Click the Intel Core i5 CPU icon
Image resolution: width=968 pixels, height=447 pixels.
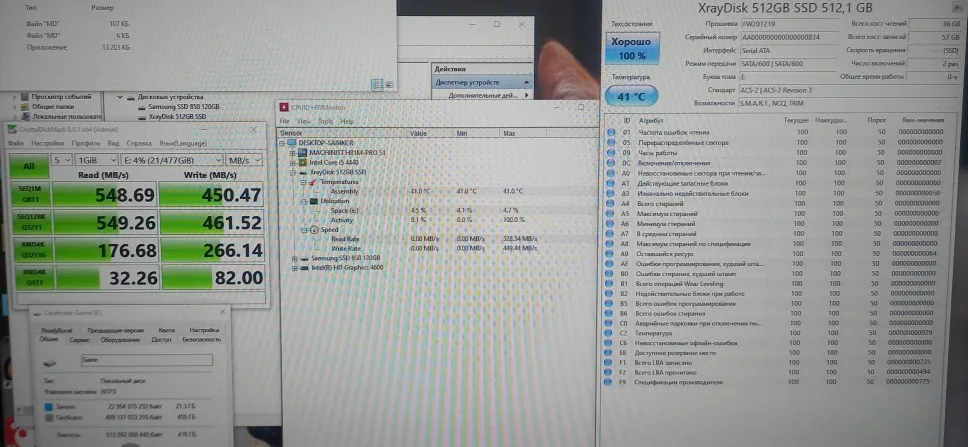(x=303, y=162)
